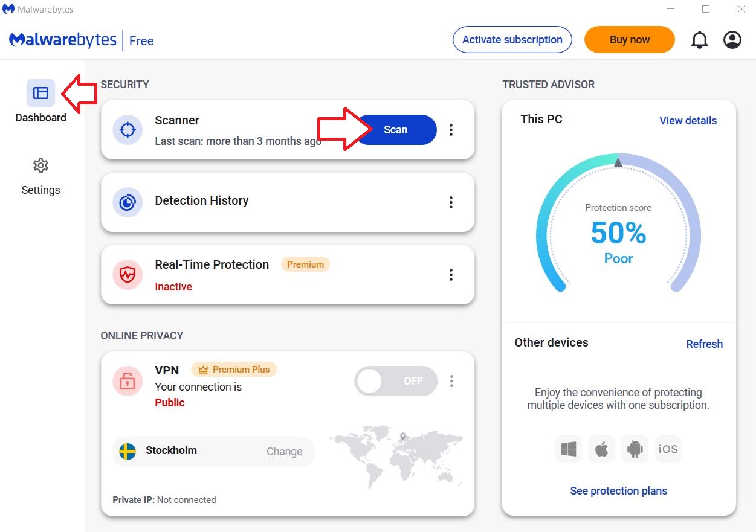
Task: Open the Dashboard sidebar icon
Action: coord(40,93)
